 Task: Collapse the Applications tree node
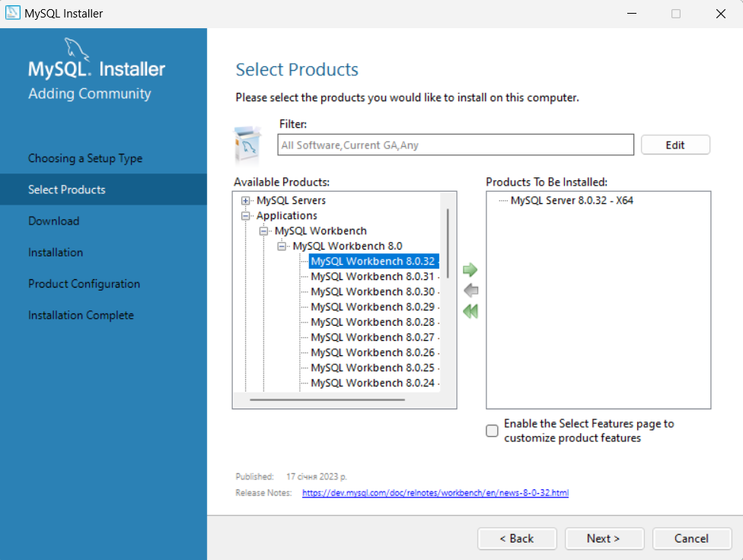tap(245, 216)
